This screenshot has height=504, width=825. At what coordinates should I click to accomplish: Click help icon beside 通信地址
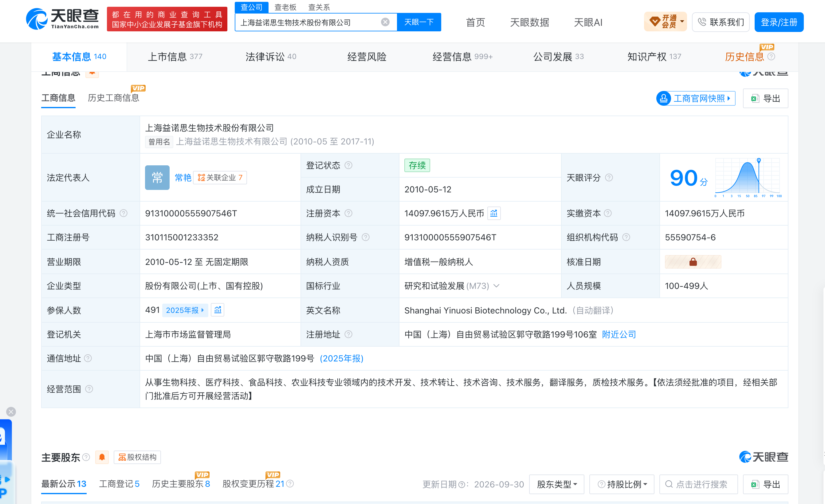(88, 358)
